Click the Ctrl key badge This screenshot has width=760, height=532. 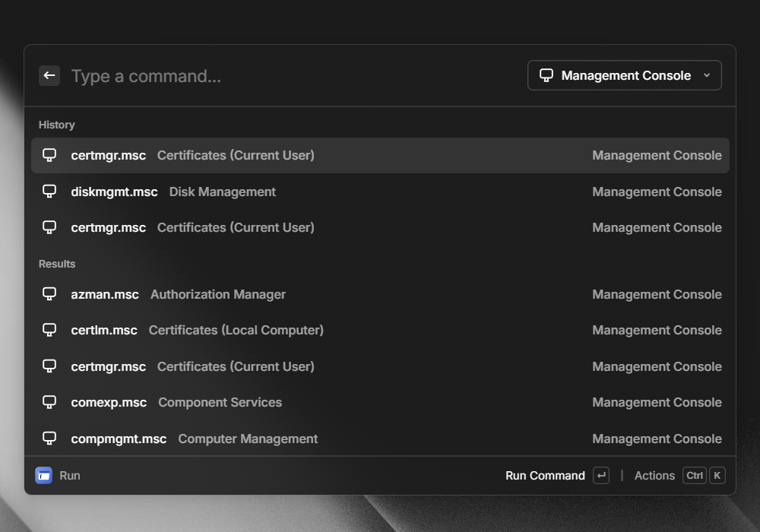coord(695,476)
